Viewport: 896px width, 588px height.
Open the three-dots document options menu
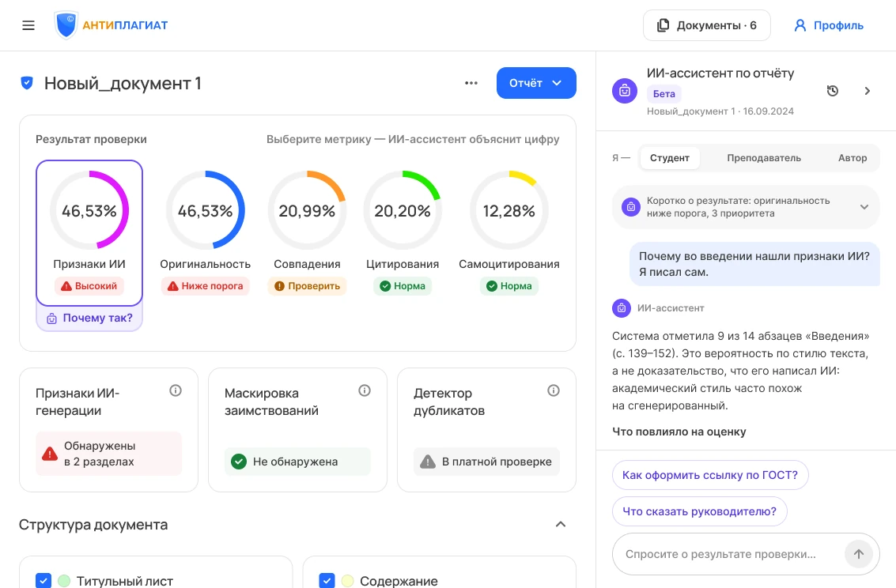471,83
